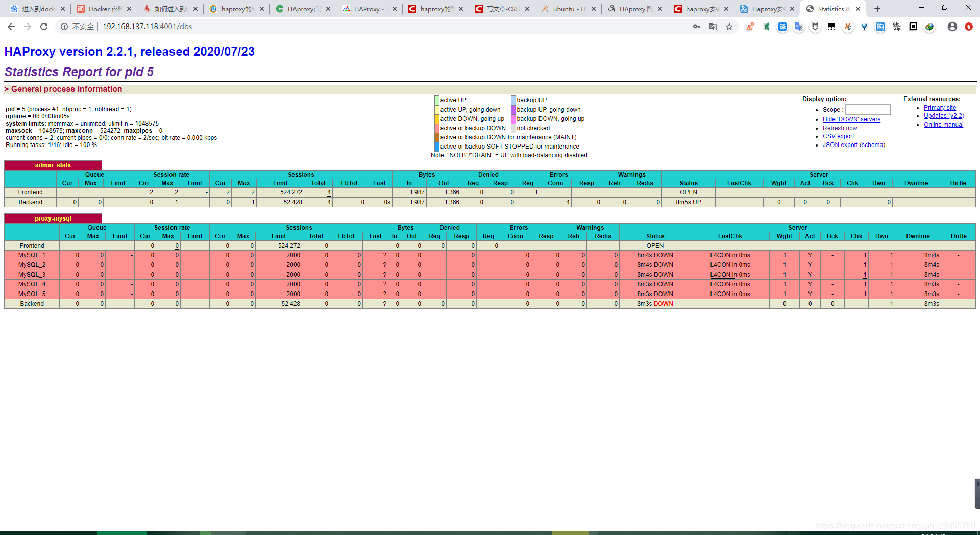Open the Updates (v2.2) link
The height and width of the screenshot is (535, 980).
coord(944,116)
